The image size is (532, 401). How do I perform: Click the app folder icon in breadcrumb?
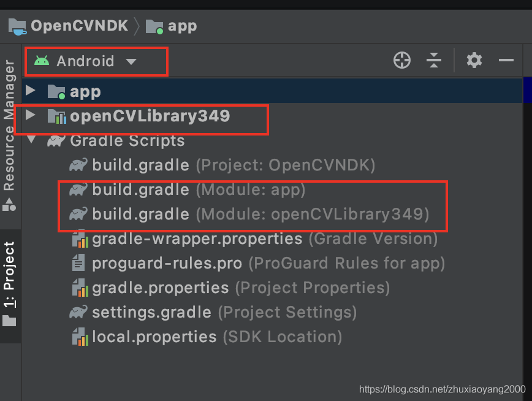[x=154, y=26]
